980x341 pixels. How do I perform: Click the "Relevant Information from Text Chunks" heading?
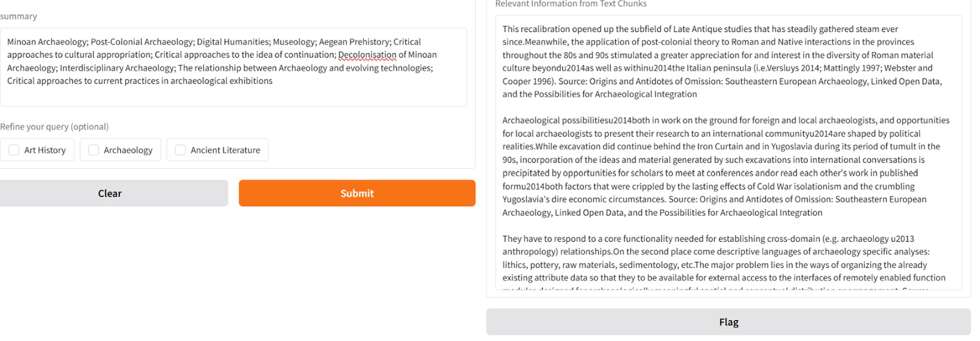571,4
